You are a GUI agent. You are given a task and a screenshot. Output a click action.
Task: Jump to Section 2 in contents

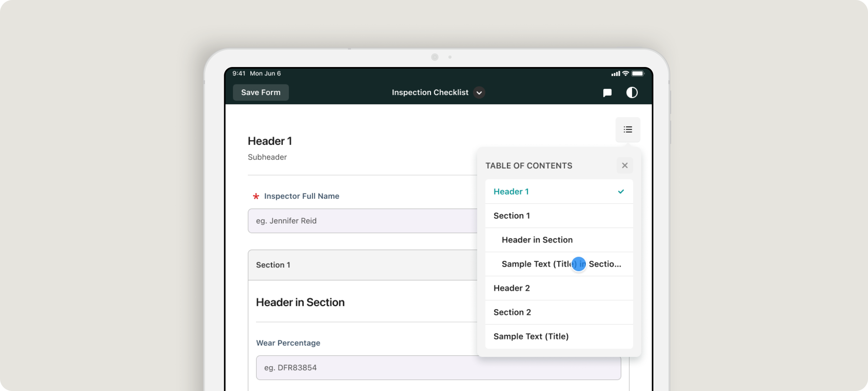pyautogui.click(x=512, y=312)
